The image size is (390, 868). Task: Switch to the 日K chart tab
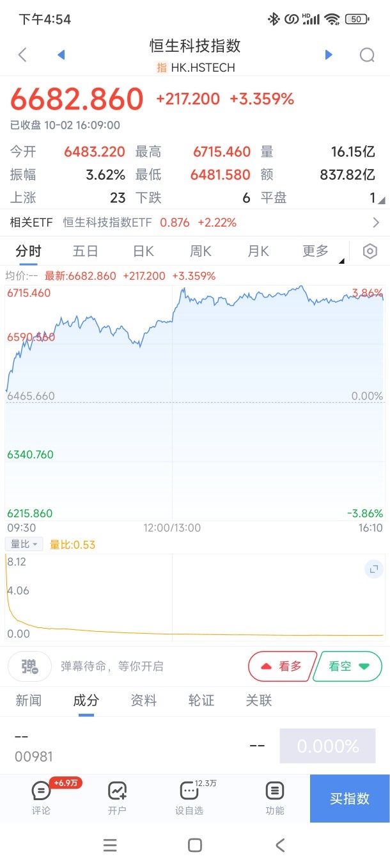pos(143,252)
